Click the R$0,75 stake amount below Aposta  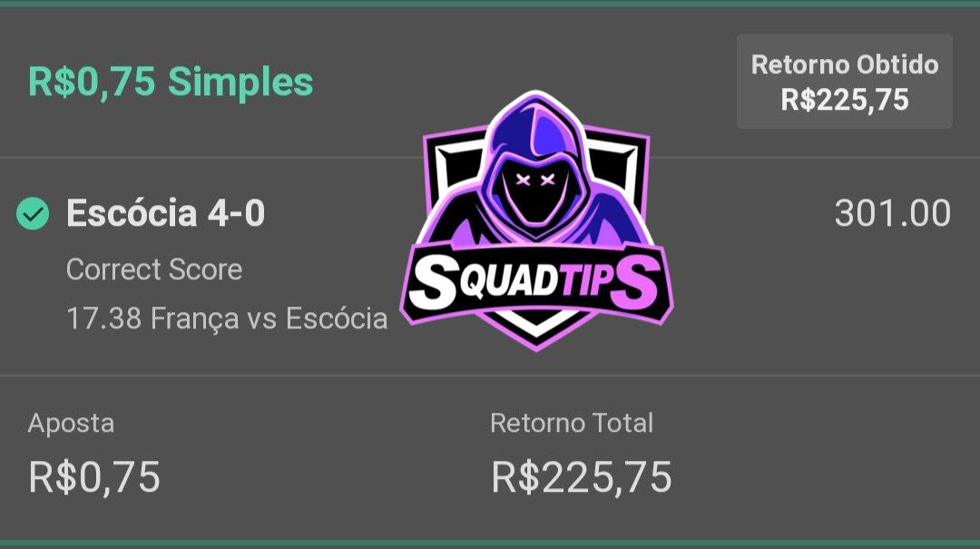tap(94, 478)
